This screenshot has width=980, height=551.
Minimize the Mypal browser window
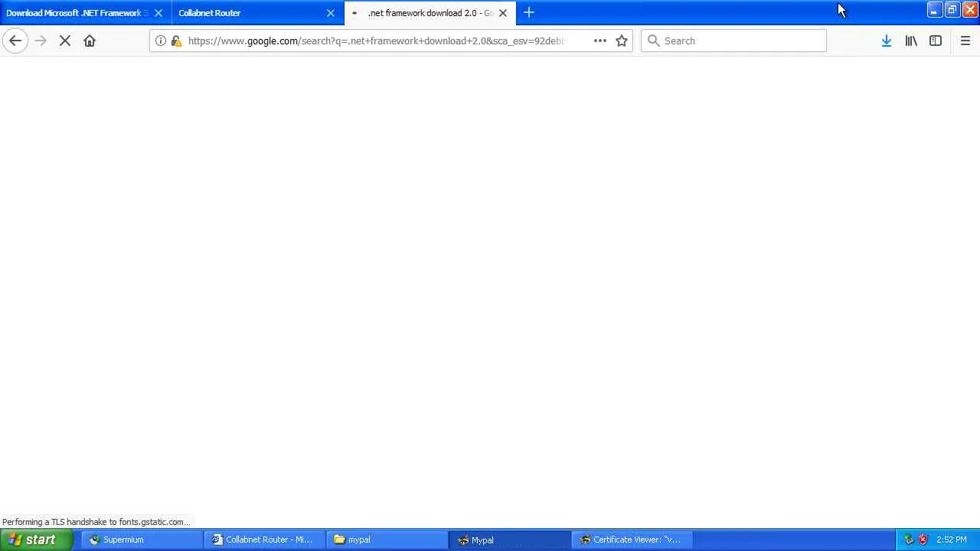(x=934, y=10)
